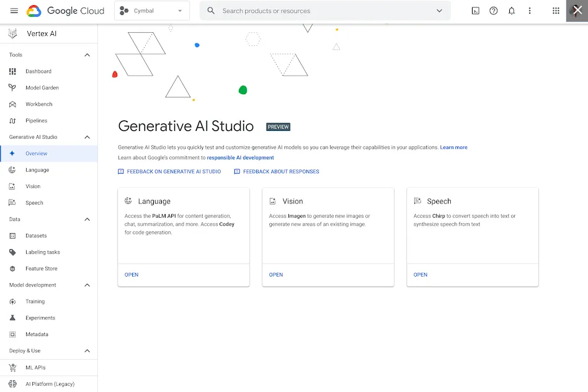This screenshot has height=392, width=588.
Task: Click the Vertex AI logo icon
Action: point(12,33)
